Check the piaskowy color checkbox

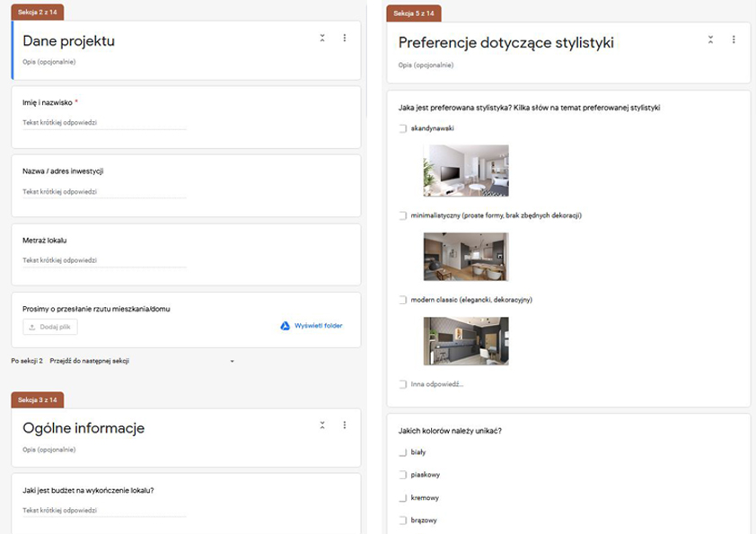coord(403,475)
